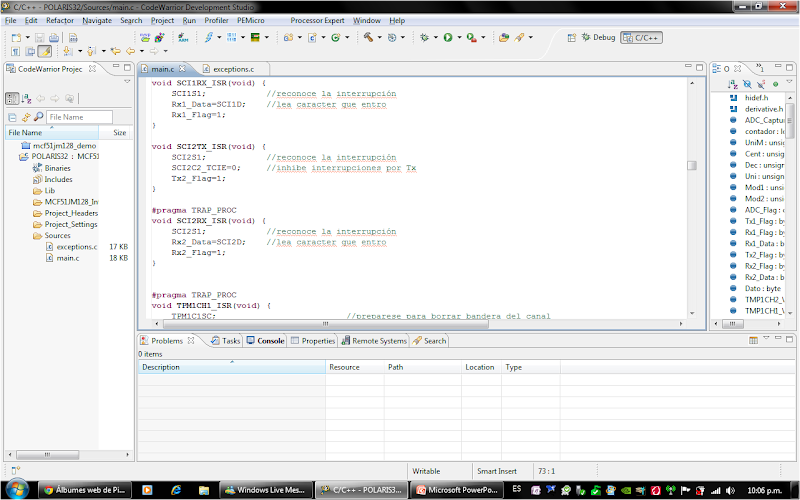
Task: Click the editor vertical scrollbar thumb
Action: pos(691,165)
